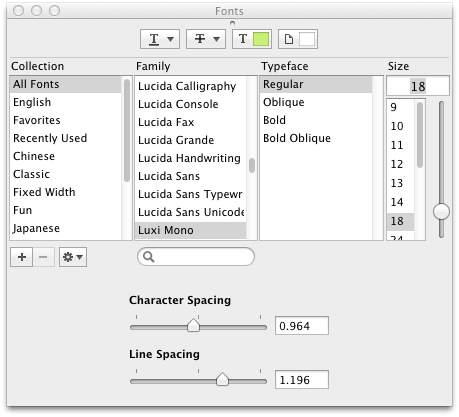Image resolution: width=459 pixels, height=417 pixels.
Task: Click the Family list scrollbar thumb
Action: (x=252, y=165)
